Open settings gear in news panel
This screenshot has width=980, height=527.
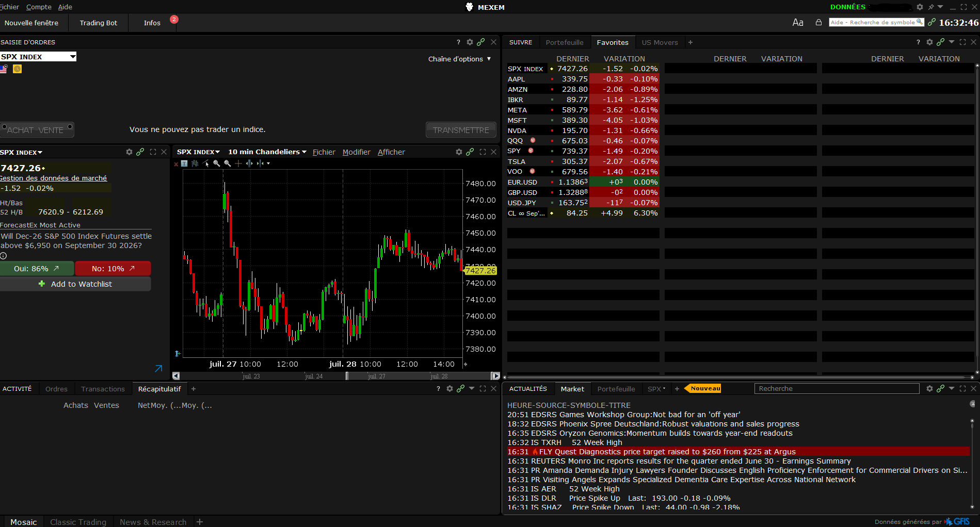(929, 388)
